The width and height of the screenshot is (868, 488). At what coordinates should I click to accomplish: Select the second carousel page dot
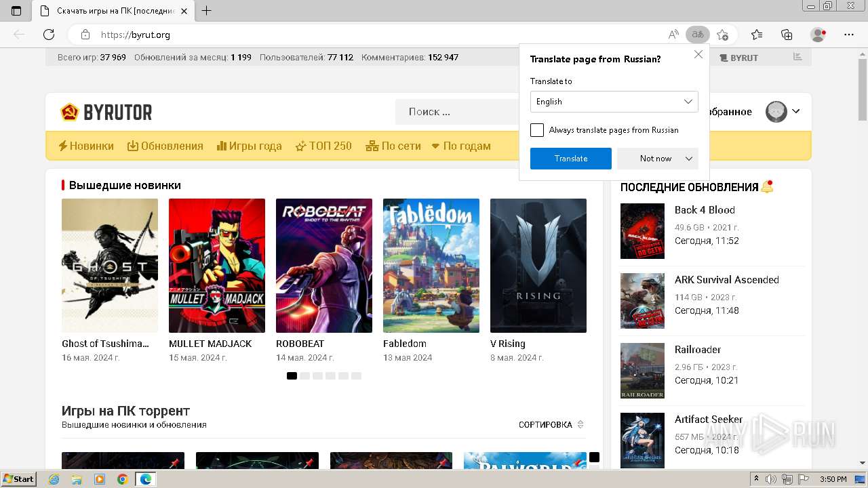(305, 375)
